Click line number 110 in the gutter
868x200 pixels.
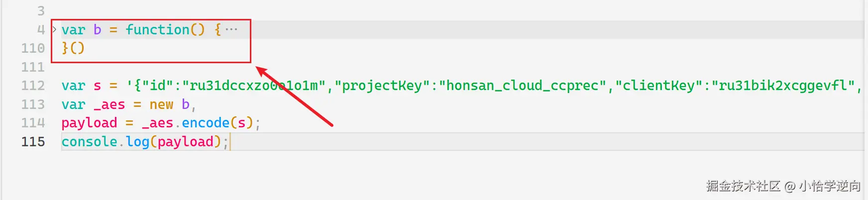(33, 48)
